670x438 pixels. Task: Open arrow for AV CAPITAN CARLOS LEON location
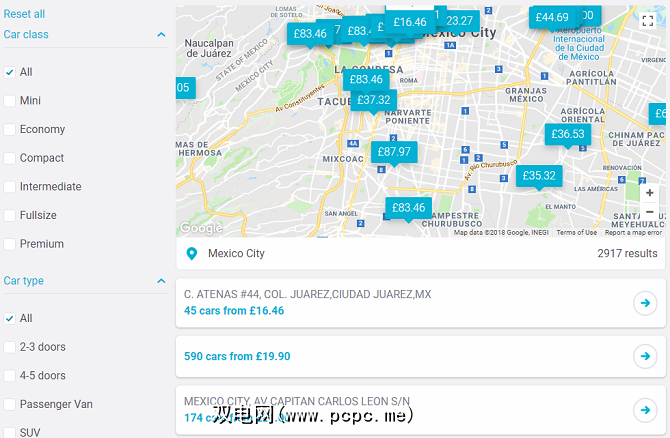645,410
